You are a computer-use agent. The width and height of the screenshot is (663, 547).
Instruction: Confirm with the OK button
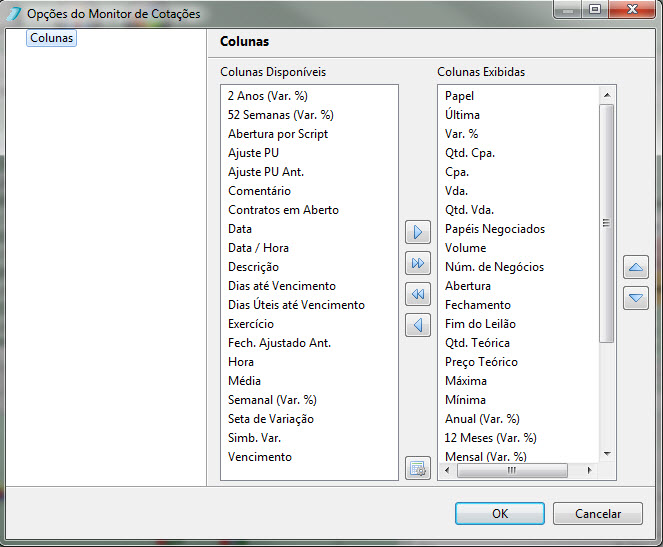pyautogui.click(x=500, y=514)
